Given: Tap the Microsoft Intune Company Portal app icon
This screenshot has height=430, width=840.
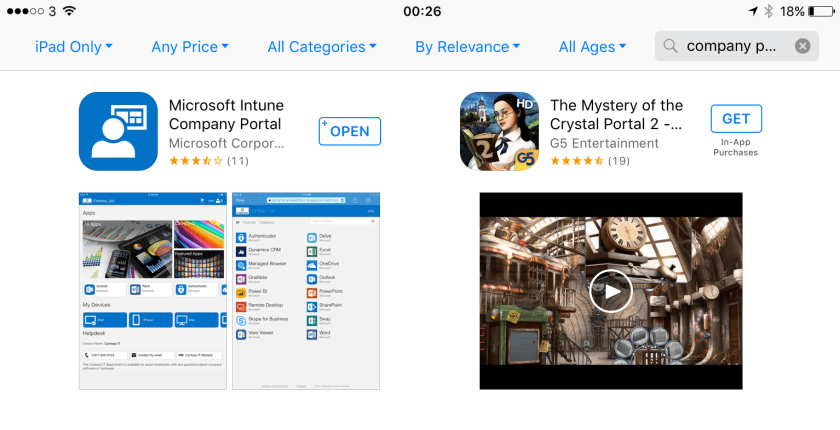Looking at the screenshot, I should click(x=118, y=131).
